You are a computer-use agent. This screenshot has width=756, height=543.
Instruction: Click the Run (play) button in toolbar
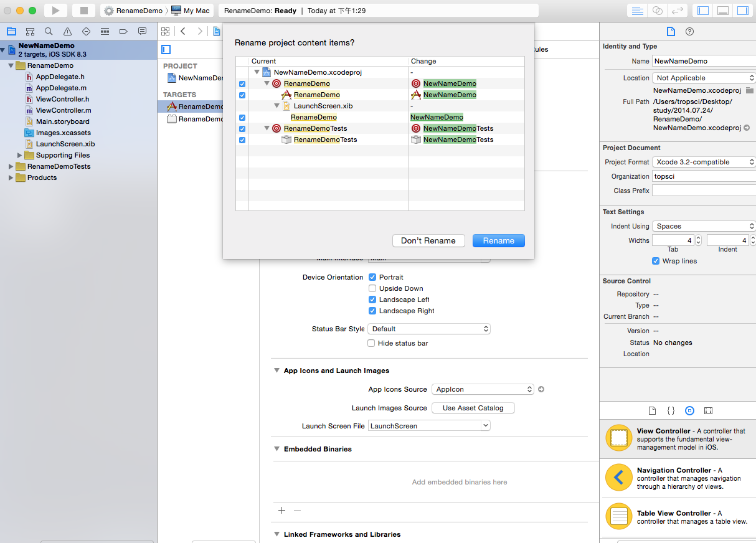tap(55, 11)
